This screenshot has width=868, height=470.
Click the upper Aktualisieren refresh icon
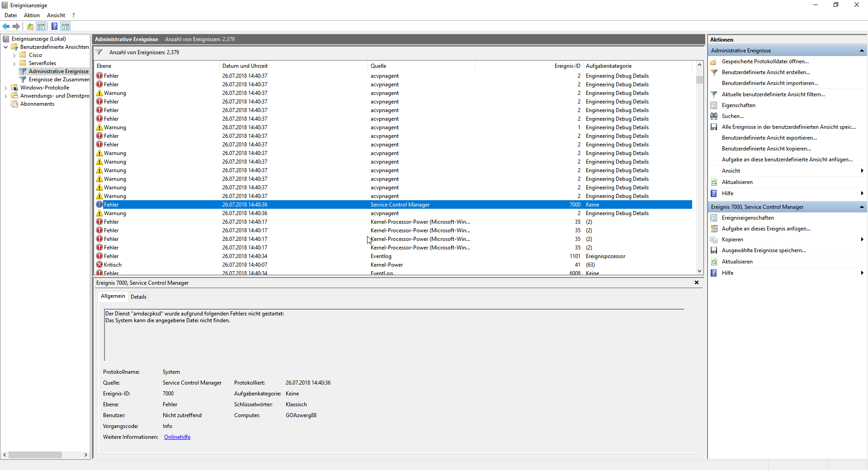714,182
